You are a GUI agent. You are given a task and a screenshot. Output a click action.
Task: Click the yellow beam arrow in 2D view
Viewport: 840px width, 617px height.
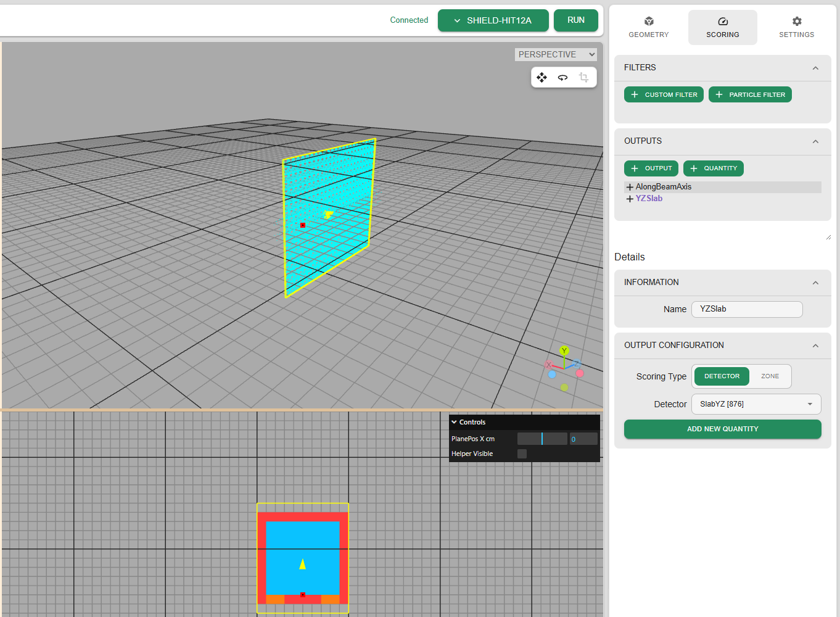(x=302, y=564)
